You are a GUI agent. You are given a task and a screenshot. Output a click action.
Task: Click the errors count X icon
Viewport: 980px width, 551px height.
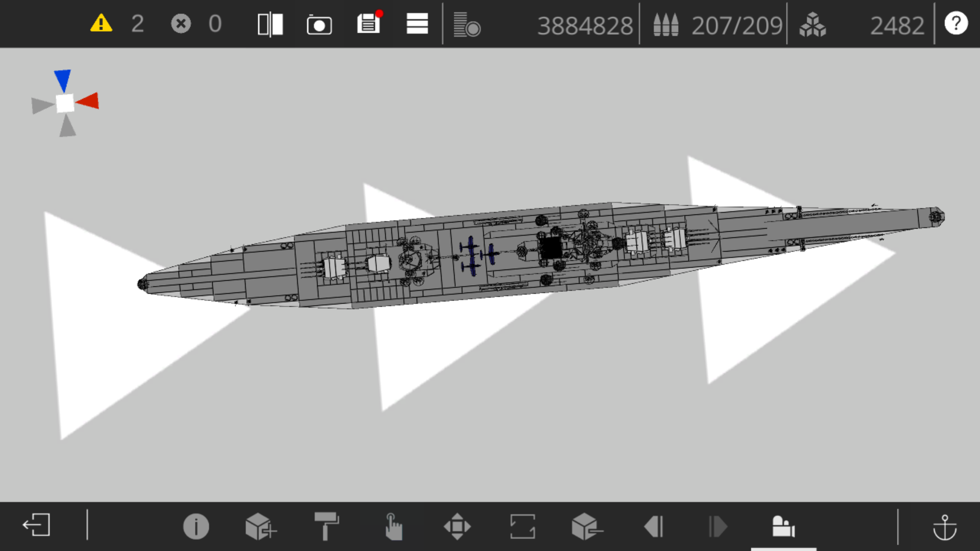coord(181,23)
